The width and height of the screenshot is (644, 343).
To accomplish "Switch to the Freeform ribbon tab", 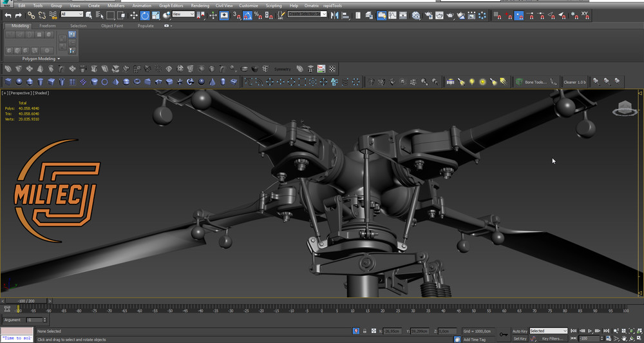I will click(x=48, y=26).
